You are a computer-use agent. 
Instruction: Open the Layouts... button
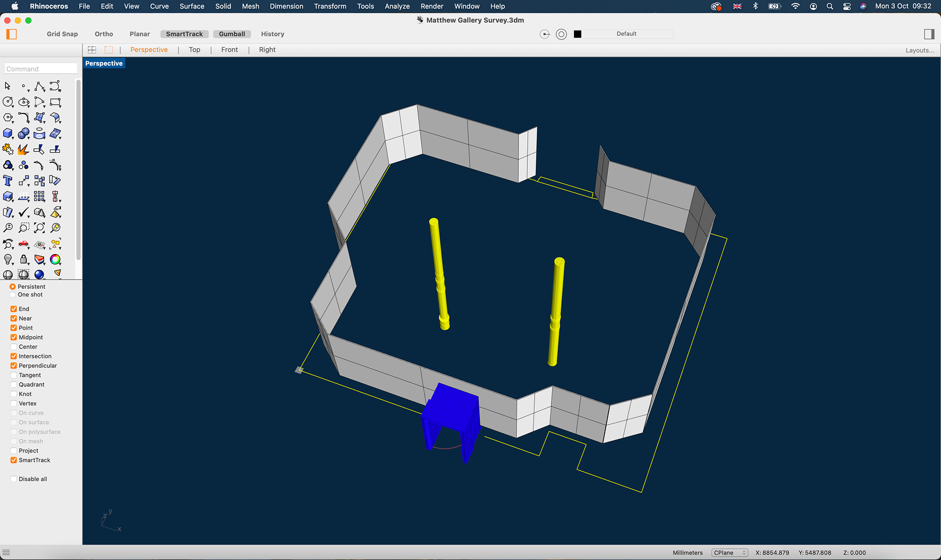point(920,50)
